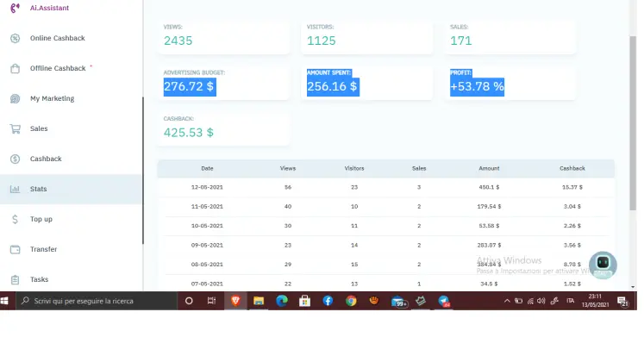Open the Windows notification center

[x=623, y=302]
